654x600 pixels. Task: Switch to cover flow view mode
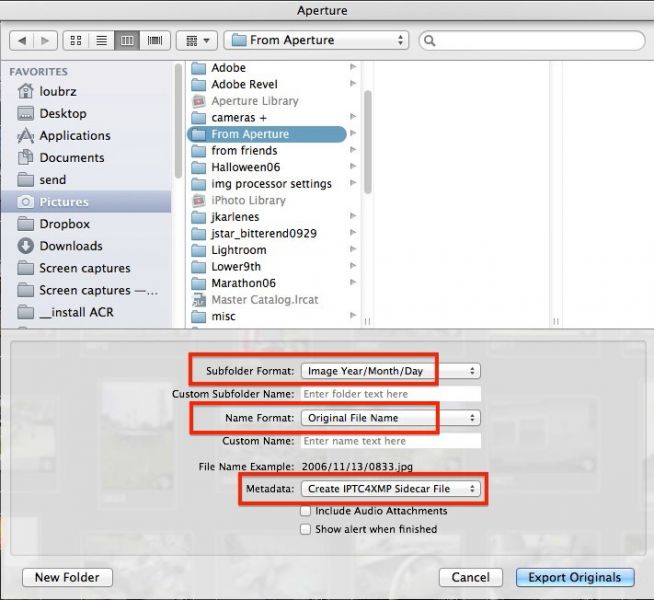click(x=155, y=40)
